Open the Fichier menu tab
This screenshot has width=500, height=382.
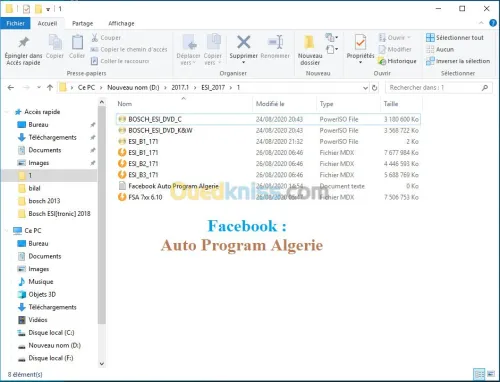point(15,23)
